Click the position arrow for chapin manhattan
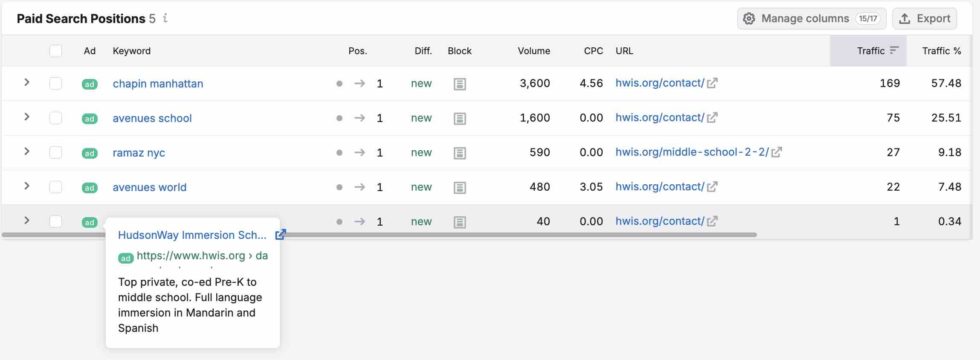 point(360,83)
